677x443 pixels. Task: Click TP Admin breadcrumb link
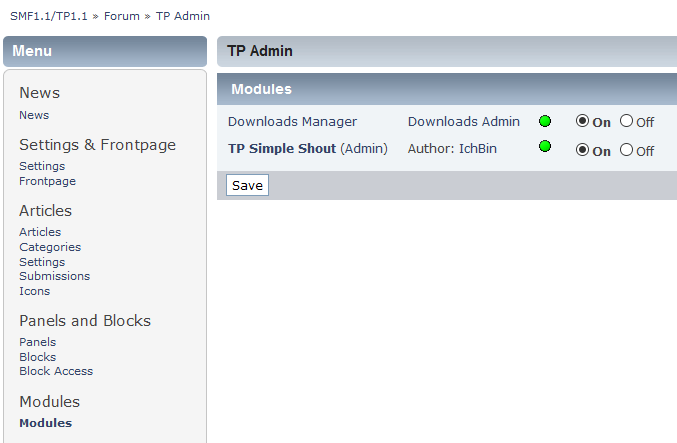(183, 16)
